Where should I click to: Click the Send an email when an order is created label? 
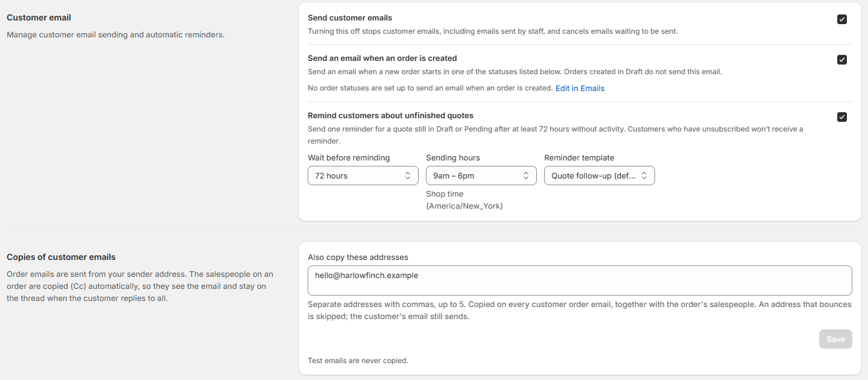(x=382, y=59)
